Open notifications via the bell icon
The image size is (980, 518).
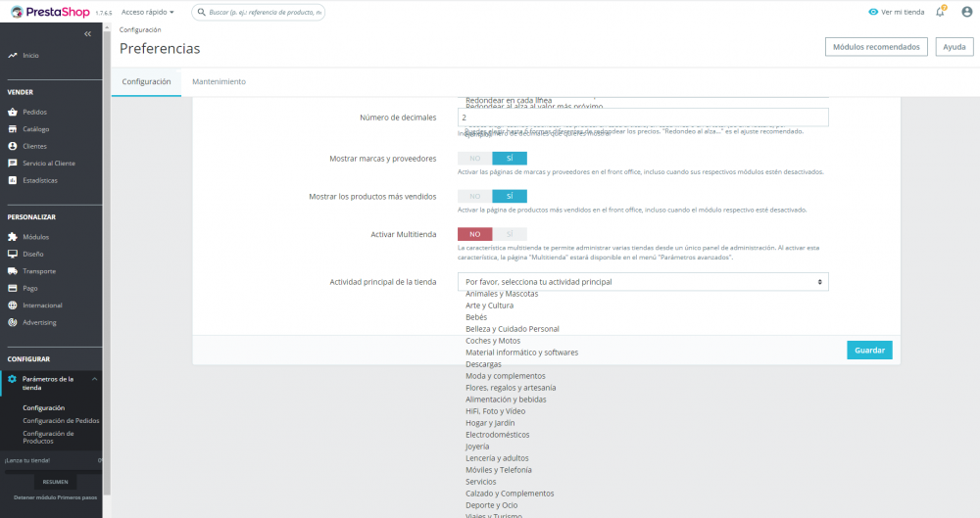[941, 12]
